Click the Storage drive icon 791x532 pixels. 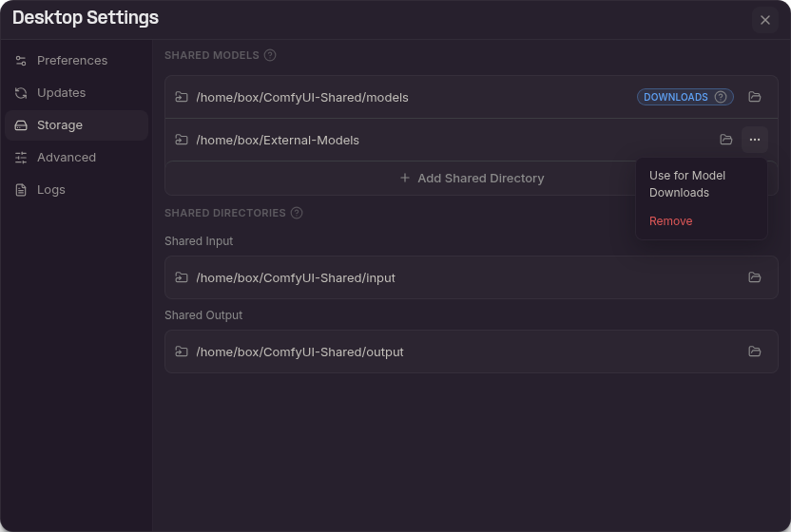(x=21, y=125)
